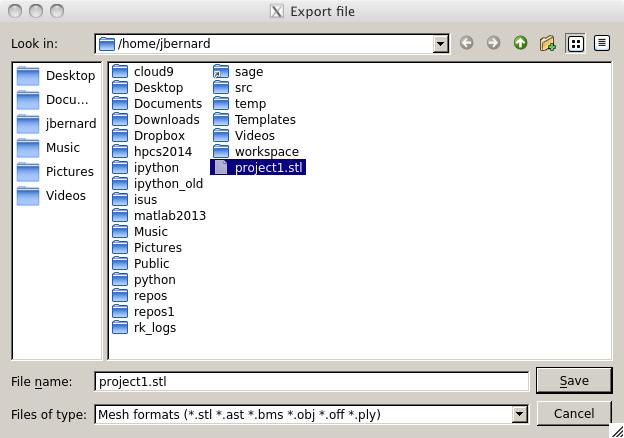Select the Pictures folder in file list
This screenshot has height=438, width=624.
coord(146,247)
